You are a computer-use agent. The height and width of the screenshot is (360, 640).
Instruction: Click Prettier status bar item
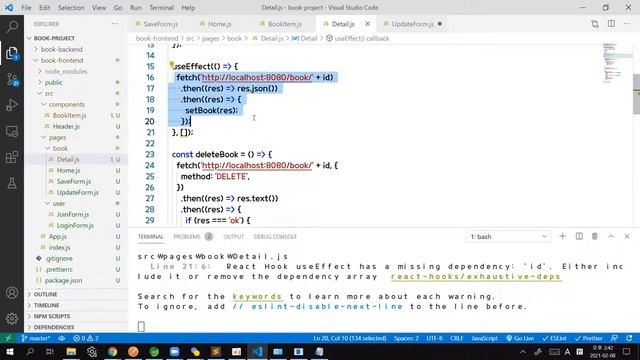589,338
